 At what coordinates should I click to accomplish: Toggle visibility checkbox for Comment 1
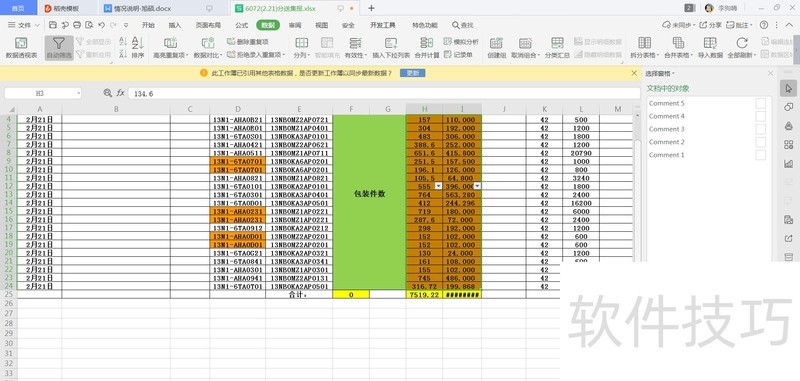[x=761, y=155]
